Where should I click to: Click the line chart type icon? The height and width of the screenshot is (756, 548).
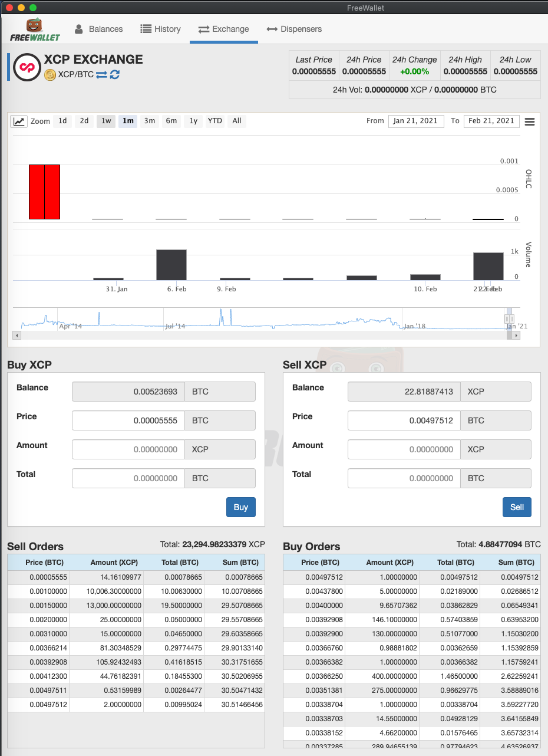tap(19, 121)
